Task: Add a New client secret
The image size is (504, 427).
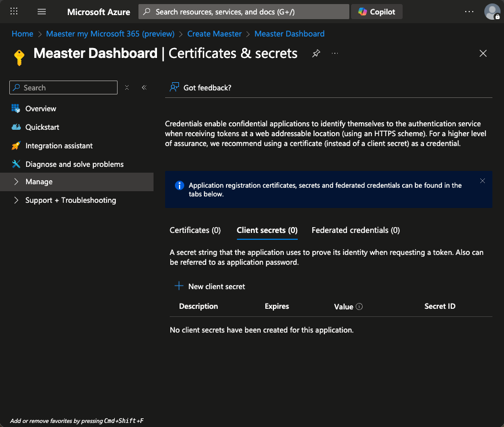Action: pos(210,286)
